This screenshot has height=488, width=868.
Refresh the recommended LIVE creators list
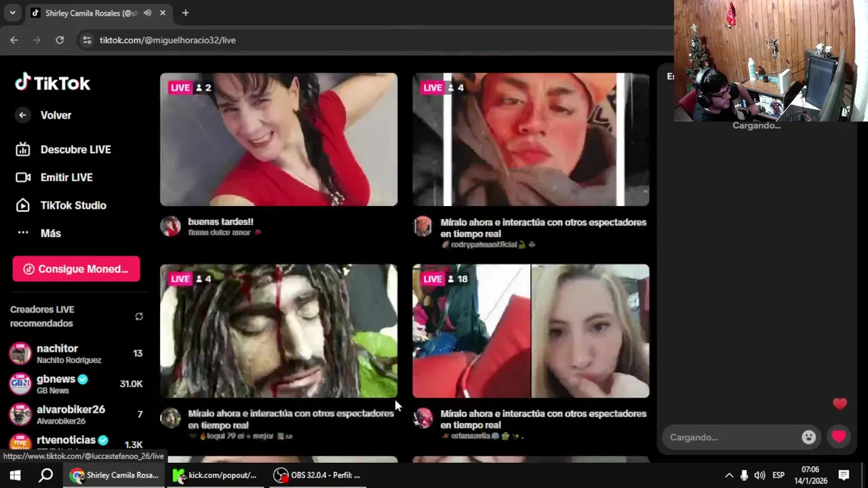[139, 317]
